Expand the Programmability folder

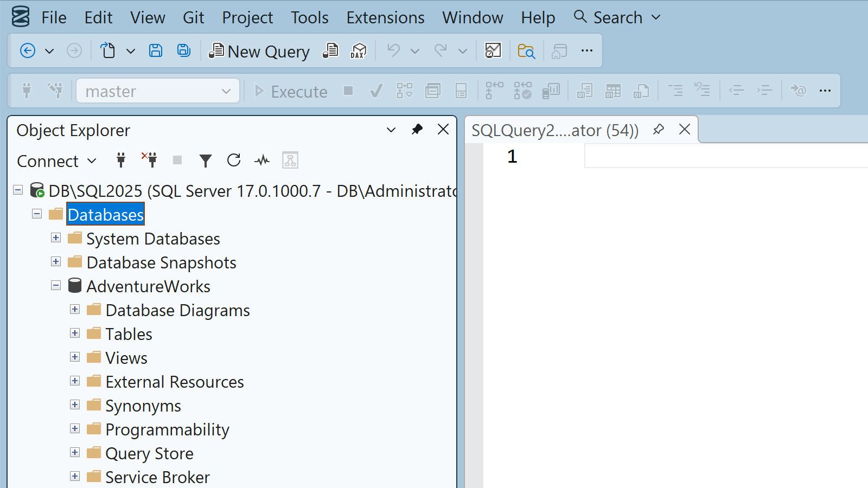pos(75,429)
